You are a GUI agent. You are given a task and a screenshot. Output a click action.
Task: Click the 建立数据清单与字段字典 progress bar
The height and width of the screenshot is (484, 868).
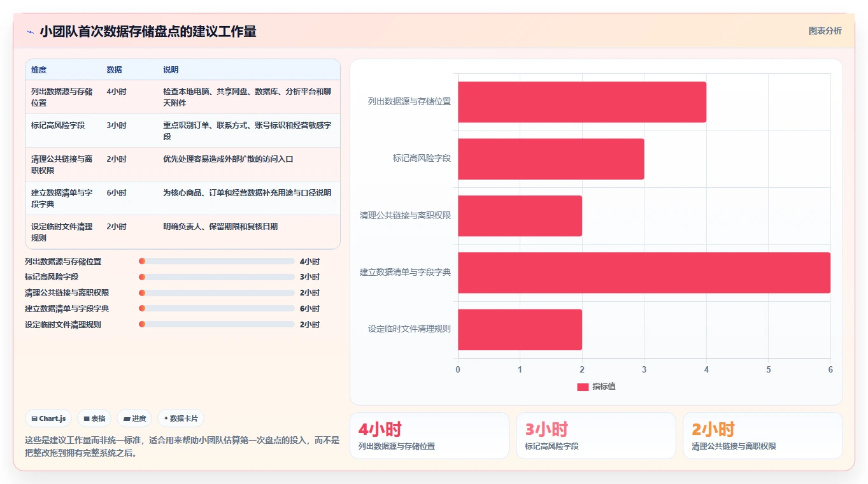pos(217,309)
